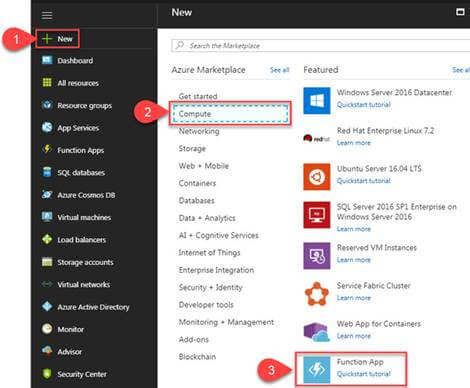Screen dimensions: 470x388
Task: Select the Monitoring + Management category
Action: (226, 322)
